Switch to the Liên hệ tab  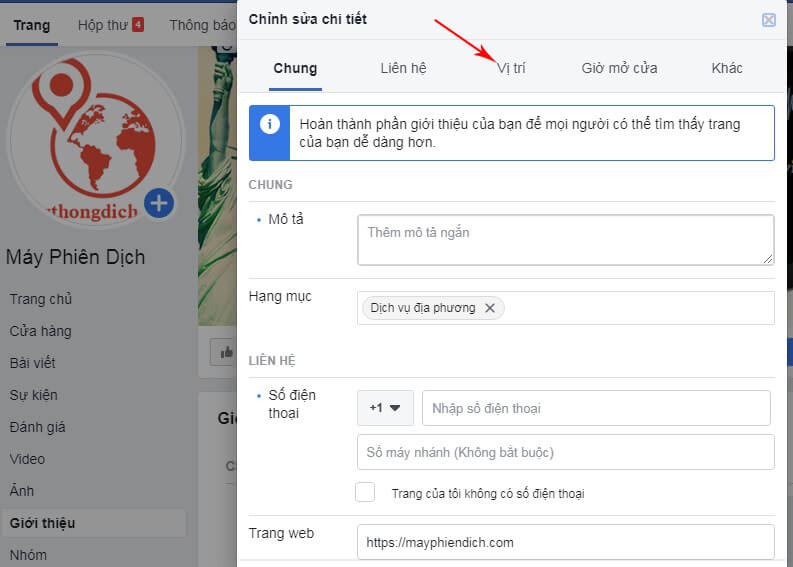[403, 68]
